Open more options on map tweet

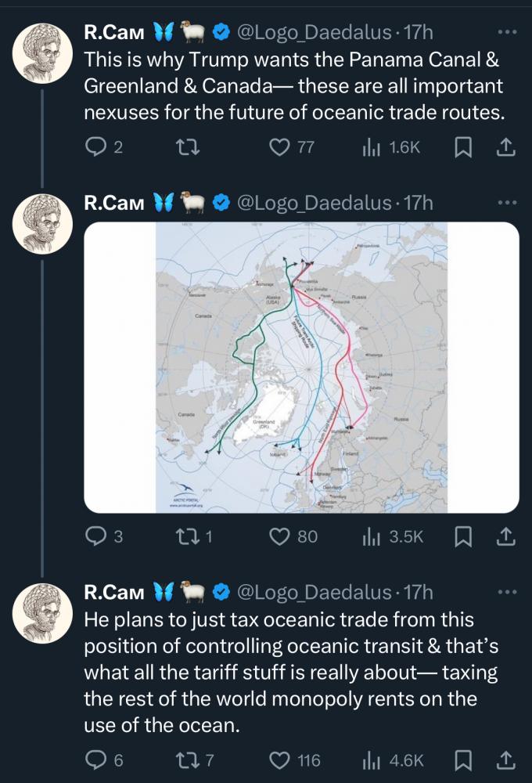point(508,202)
